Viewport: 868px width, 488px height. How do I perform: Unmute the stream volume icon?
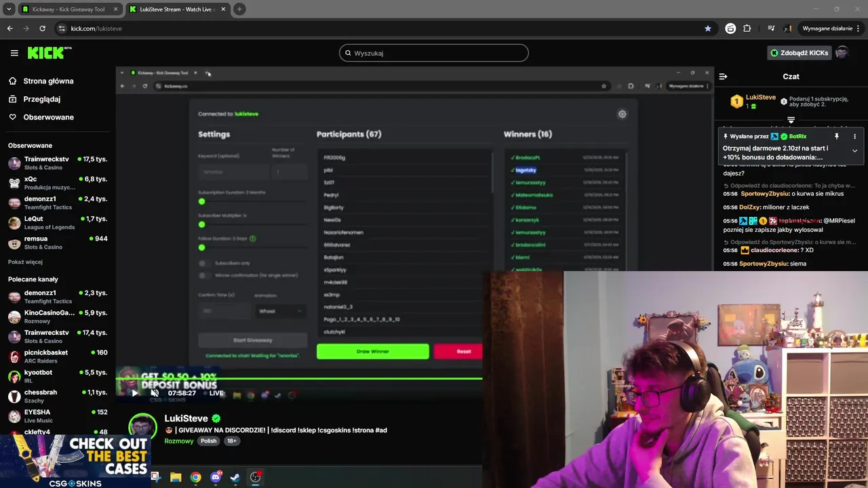pos(155,393)
